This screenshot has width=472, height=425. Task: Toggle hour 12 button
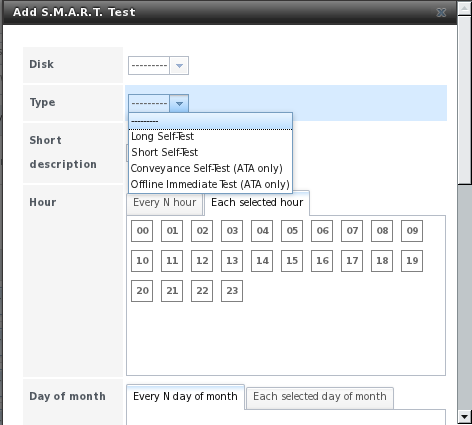[202, 261]
